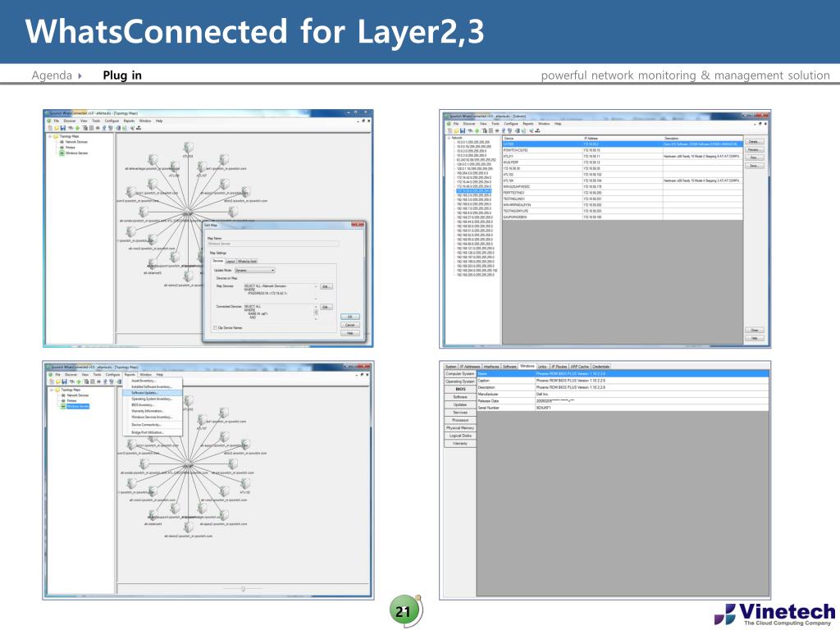The height and width of the screenshot is (630, 840).
Task: Open the Tools menu in the bottom-left window
Action: 97,374
